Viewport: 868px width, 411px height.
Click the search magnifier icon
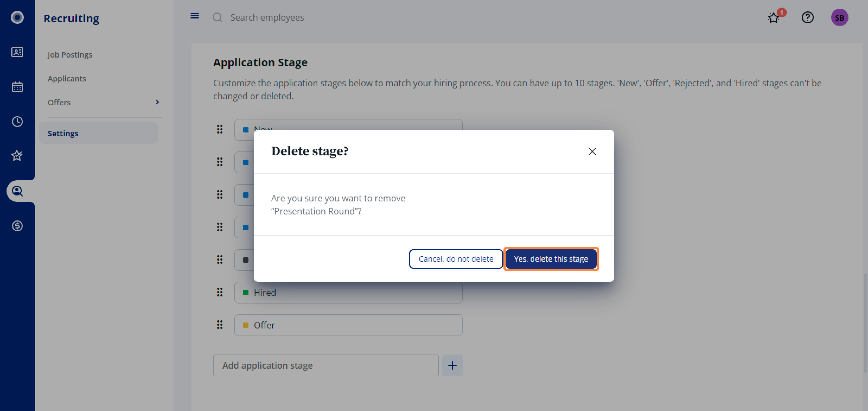pos(218,17)
